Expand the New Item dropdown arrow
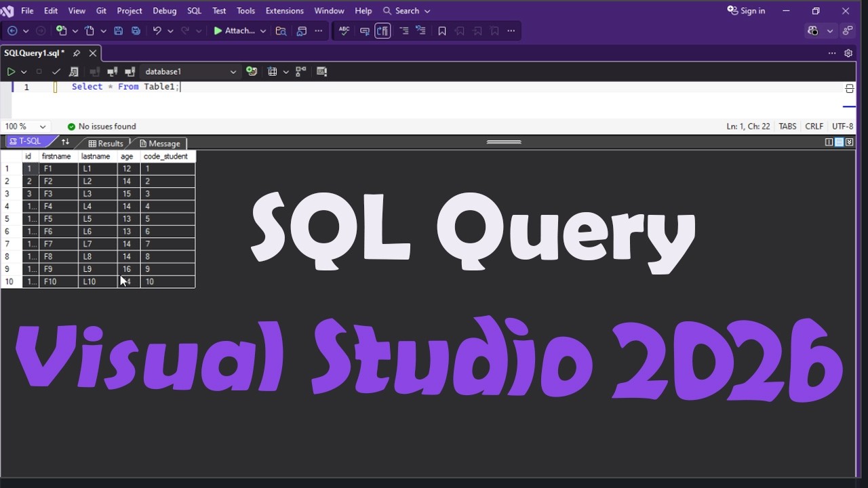Viewport: 868px width, 488px height. click(x=75, y=31)
